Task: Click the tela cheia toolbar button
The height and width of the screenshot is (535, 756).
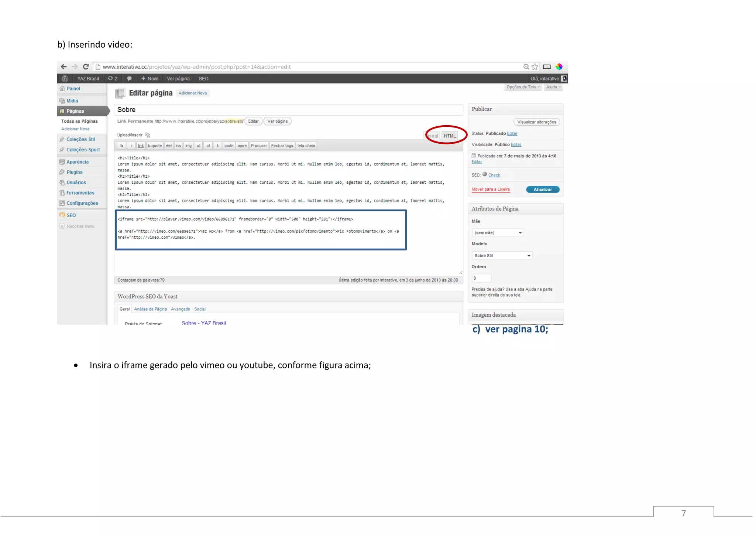Action: tap(306, 146)
